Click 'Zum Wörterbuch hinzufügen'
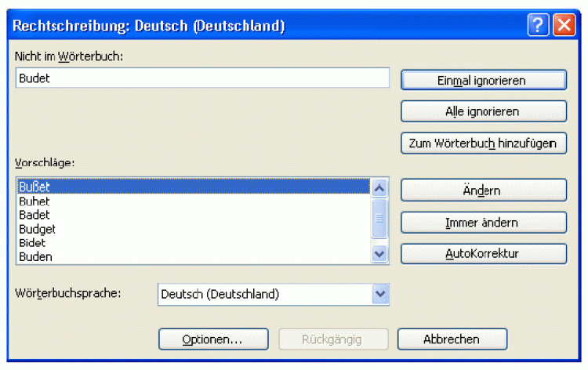 [x=483, y=143]
